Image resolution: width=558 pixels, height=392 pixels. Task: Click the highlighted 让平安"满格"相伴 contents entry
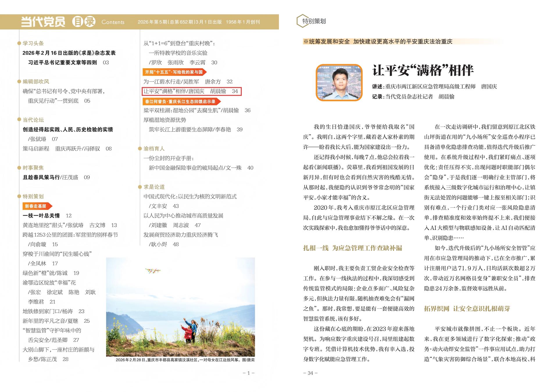tap(192, 91)
